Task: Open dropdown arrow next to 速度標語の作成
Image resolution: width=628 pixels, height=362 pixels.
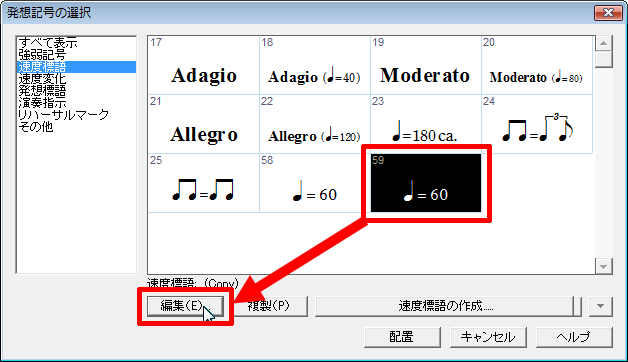Action: click(x=600, y=306)
